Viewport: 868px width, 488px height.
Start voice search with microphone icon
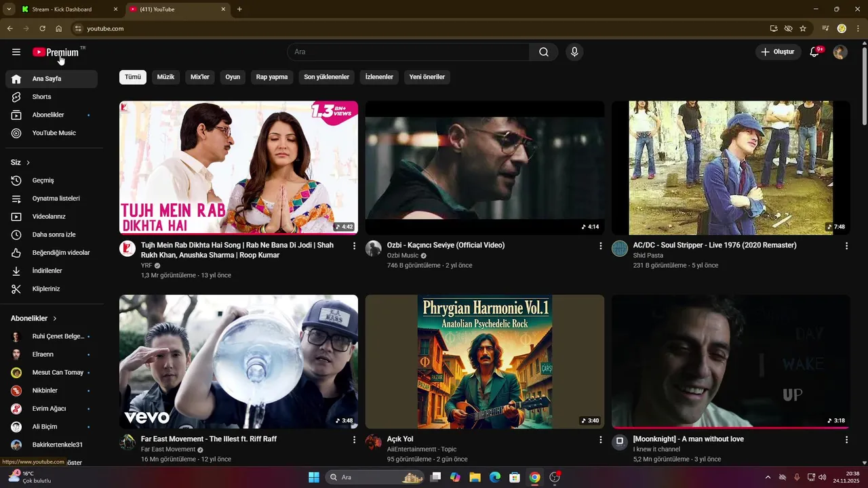tap(574, 52)
